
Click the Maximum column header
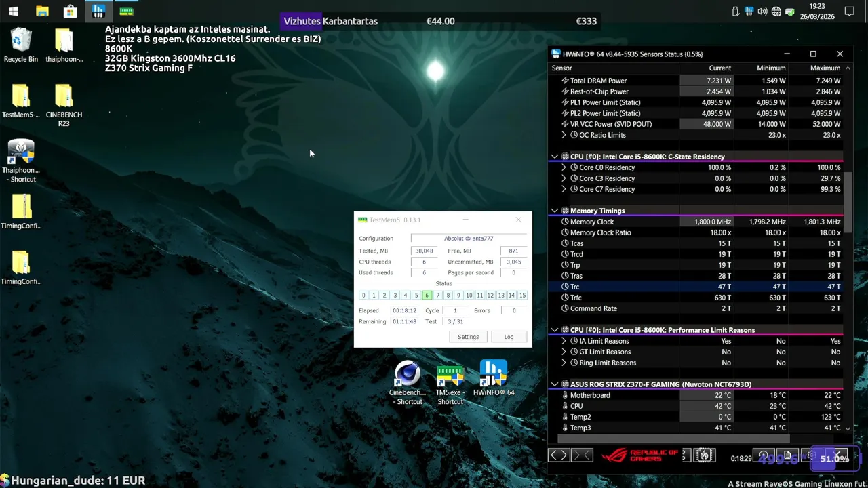[x=816, y=68]
